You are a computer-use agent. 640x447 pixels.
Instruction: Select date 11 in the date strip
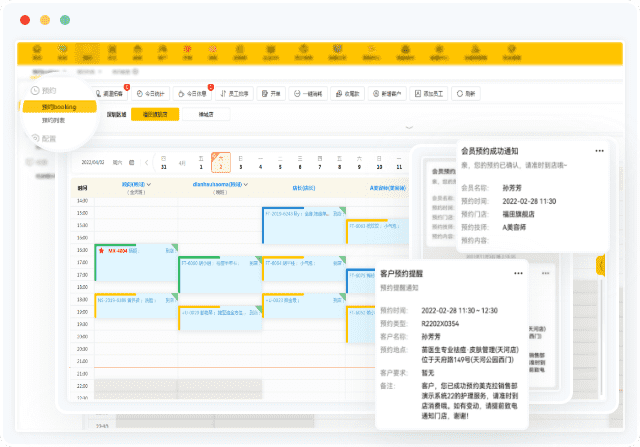point(399,162)
